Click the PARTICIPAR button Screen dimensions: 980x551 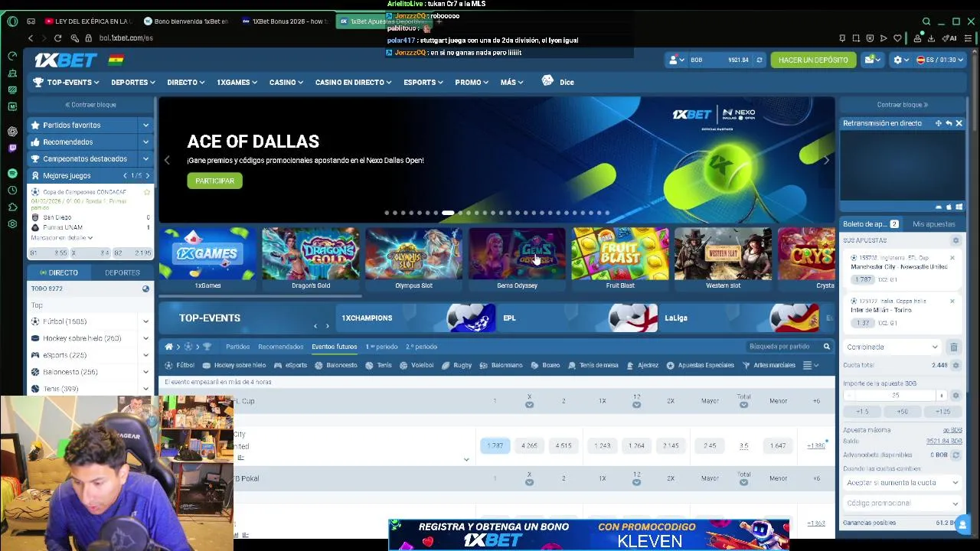tap(214, 181)
